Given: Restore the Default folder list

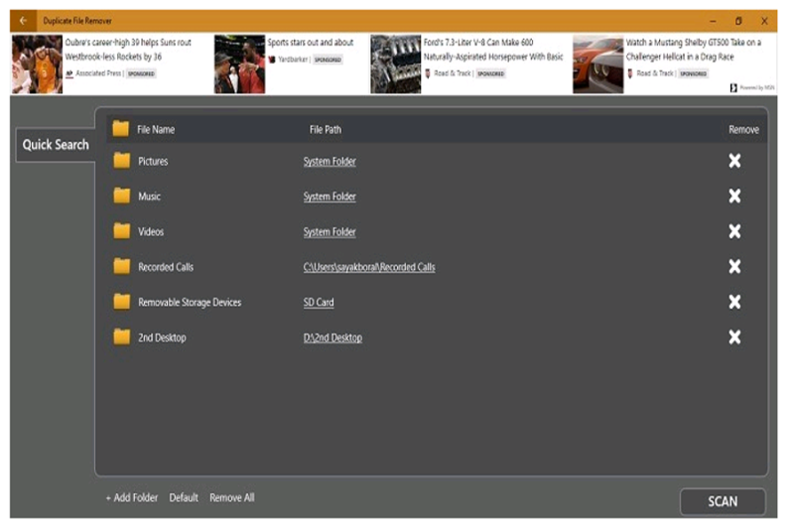Looking at the screenshot, I should (x=184, y=498).
